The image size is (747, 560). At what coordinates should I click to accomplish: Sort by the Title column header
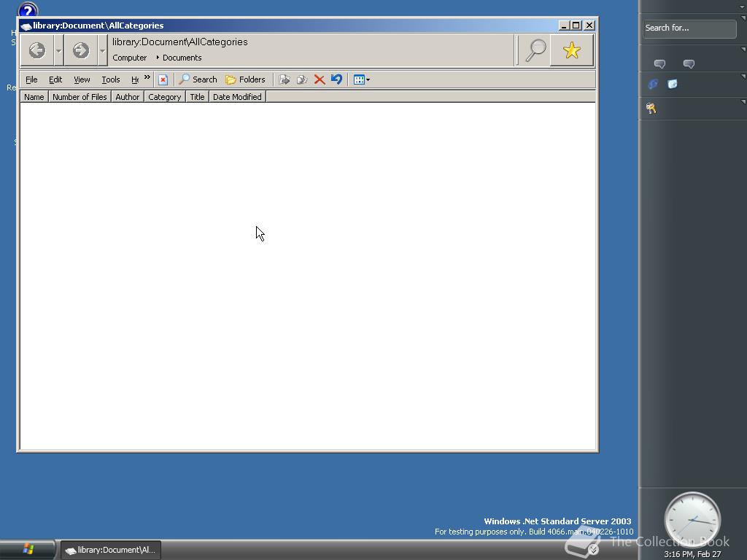(x=197, y=97)
